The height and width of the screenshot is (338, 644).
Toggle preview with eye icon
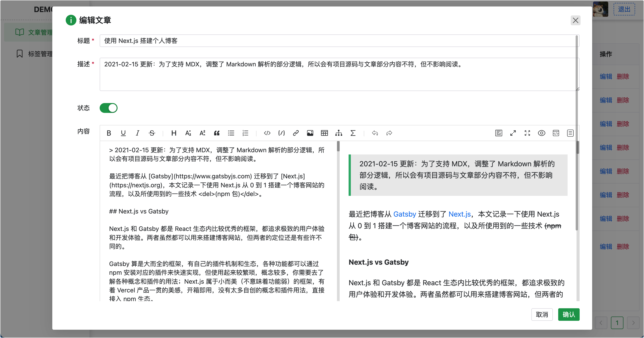541,133
